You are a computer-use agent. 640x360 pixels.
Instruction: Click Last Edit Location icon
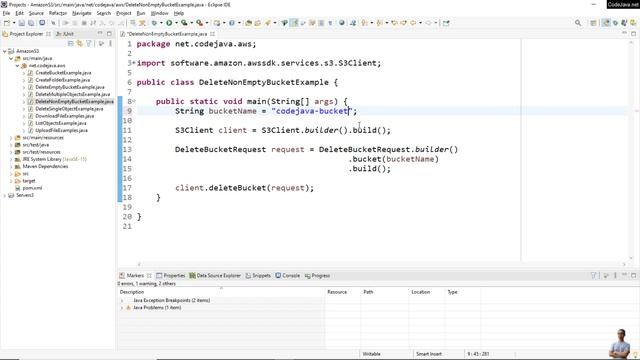point(394,23)
